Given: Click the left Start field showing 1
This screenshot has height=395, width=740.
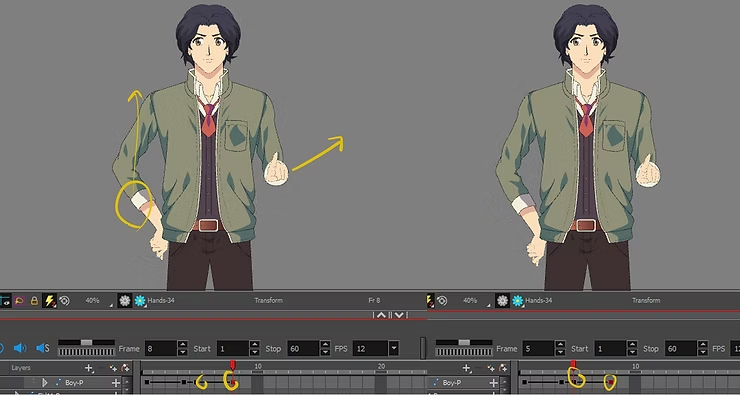Looking at the screenshot, I should [x=233, y=349].
